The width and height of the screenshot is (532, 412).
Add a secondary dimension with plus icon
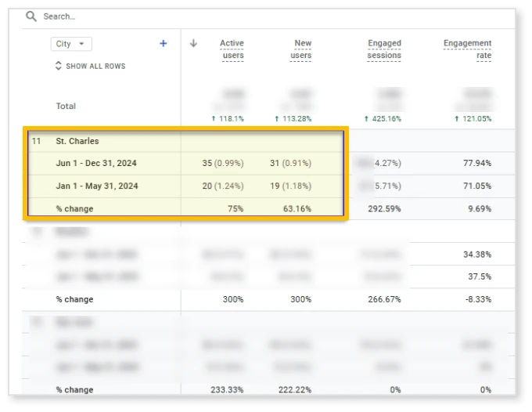click(x=164, y=44)
